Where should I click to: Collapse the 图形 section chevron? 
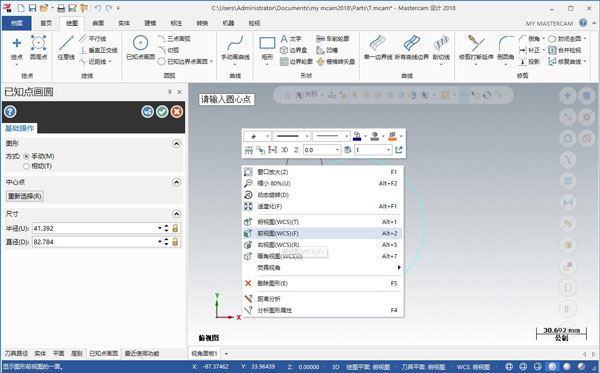(176, 144)
